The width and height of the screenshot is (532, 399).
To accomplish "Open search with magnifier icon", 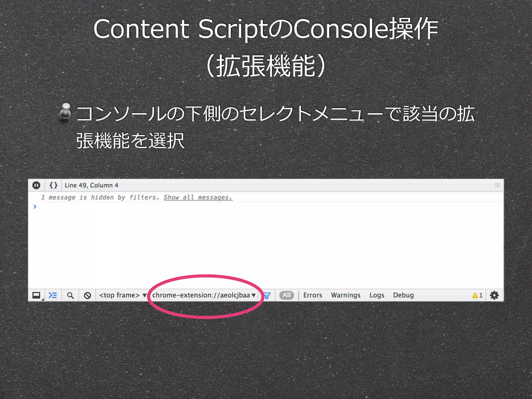I will [x=70, y=295].
